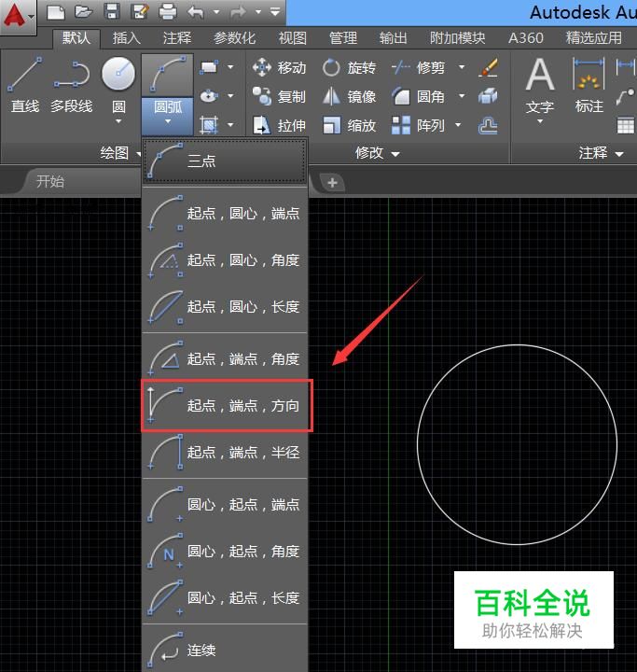Open the hatch tool dropdown arrow
Image resolution: width=637 pixels, height=672 pixels.
point(230,125)
